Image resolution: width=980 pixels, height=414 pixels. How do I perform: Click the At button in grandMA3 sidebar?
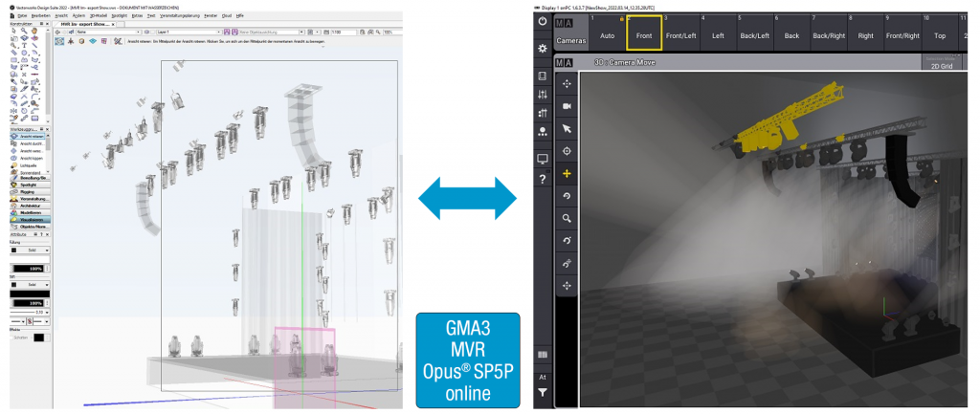pyautogui.click(x=542, y=377)
